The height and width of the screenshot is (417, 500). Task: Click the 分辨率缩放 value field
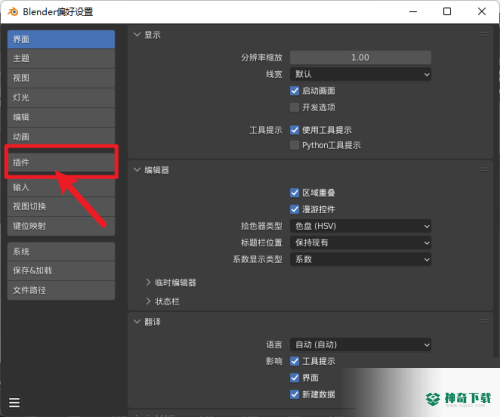pyautogui.click(x=360, y=58)
